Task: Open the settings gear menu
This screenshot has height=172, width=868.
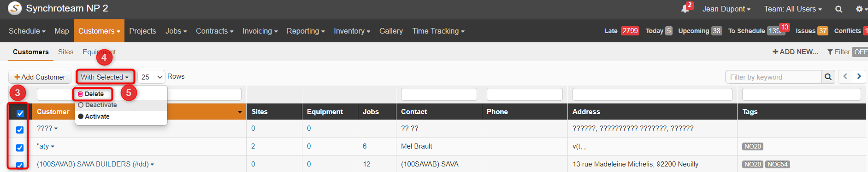Action: pos(860,9)
